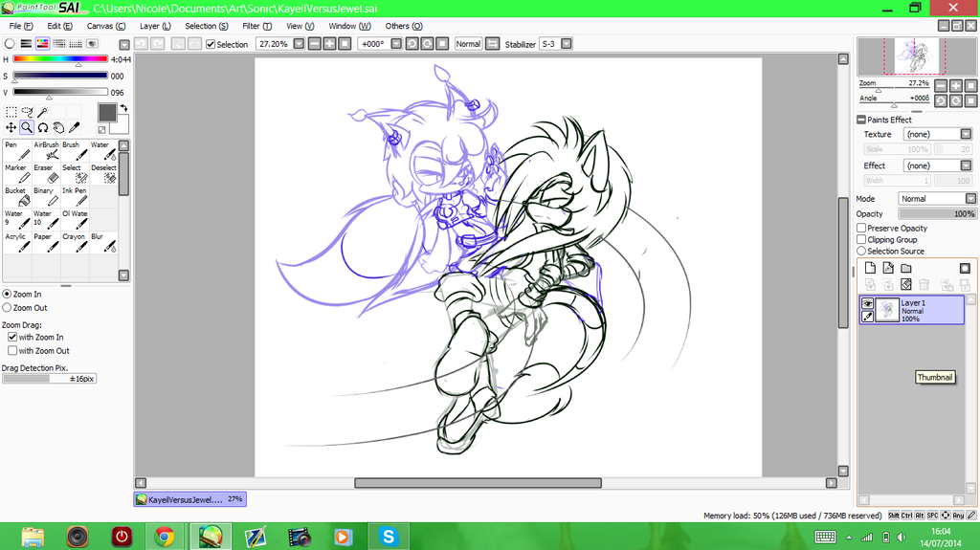Click the Normal display mode button
Image resolution: width=980 pixels, height=550 pixels.
point(468,44)
